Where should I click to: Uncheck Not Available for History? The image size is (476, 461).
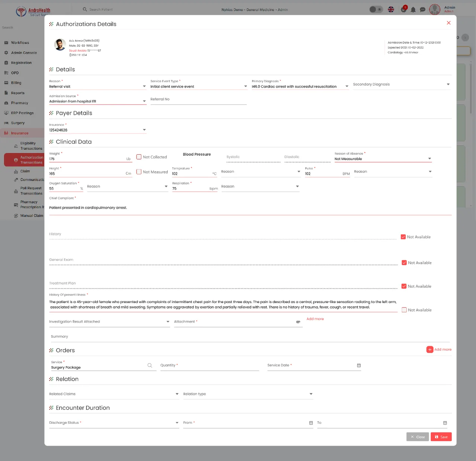403,237
